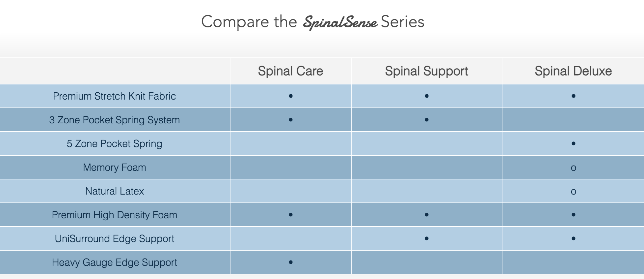Select the Natural Latex row label
Image resolution: width=644 pixels, height=279 pixels.
tap(114, 191)
